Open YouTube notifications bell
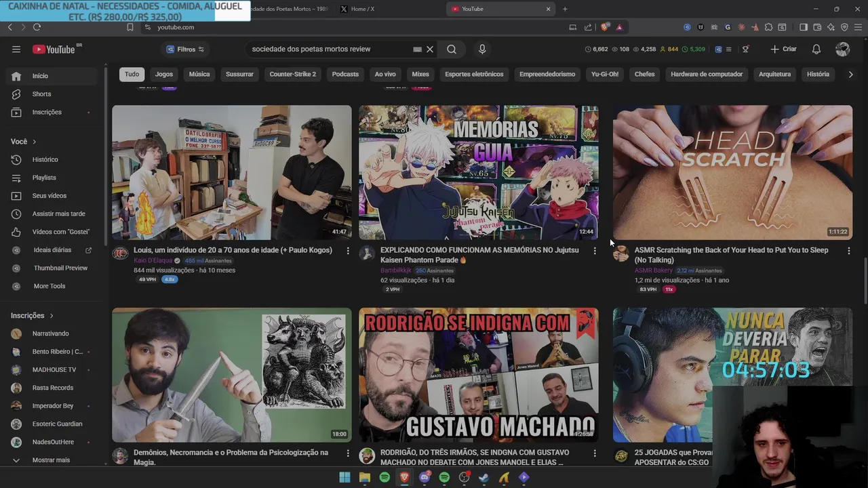This screenshot has width=868, height=488. [816, 49]
